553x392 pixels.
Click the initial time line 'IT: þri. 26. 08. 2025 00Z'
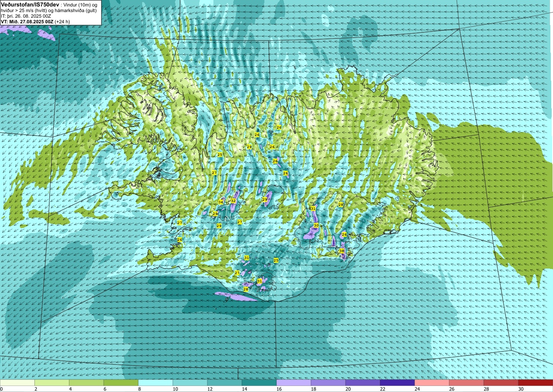tap(27, 16)
